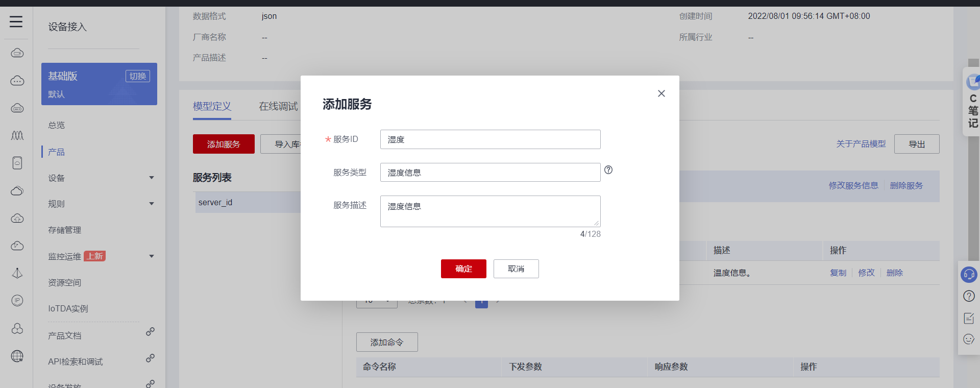The height and width of the screenshot is (388, 980).
Task: Click the cloud icon with three dots
Action: point(17,81)
